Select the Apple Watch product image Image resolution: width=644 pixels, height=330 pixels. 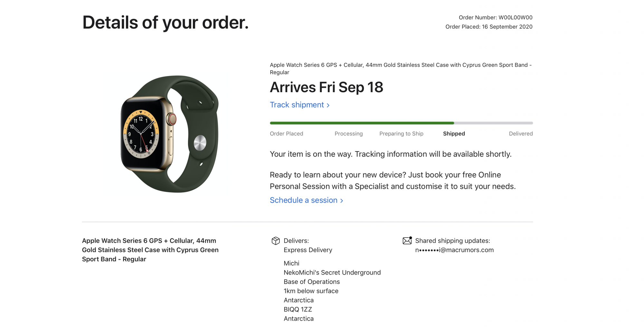pyautogui.click(x=170, y=134)
